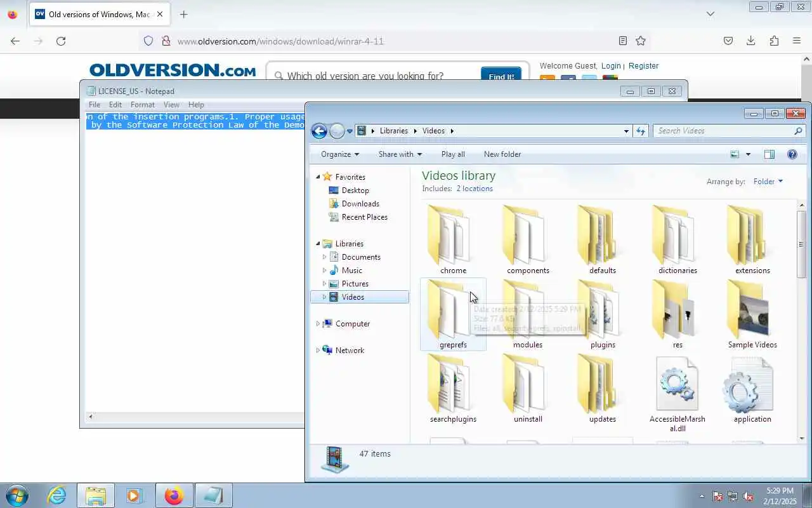Expand the Network tree node

[318, 351]
